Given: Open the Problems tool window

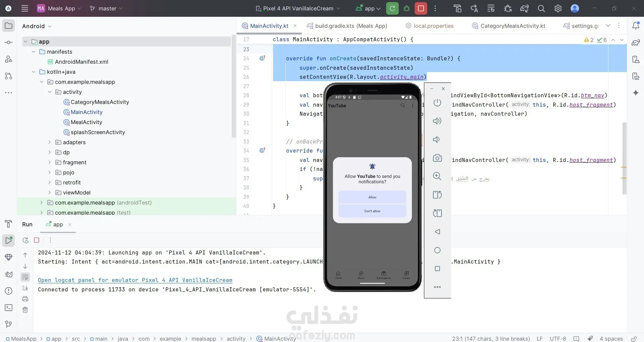Looking at the screenshot, I should (8, 291).
